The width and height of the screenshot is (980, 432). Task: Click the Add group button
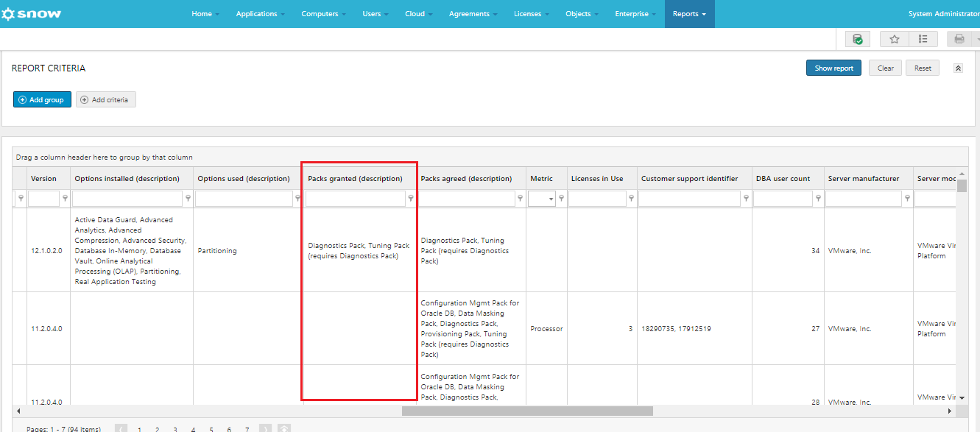click(42, 99)
